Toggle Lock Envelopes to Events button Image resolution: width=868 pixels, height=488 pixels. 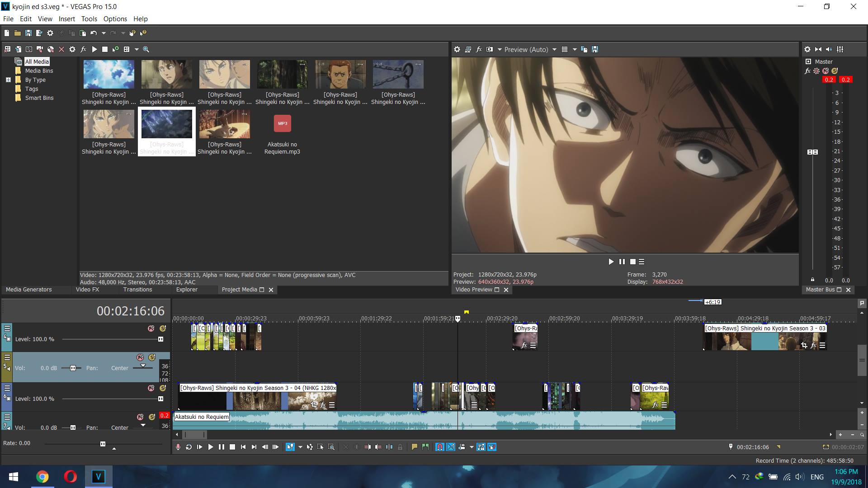pyautogui.click(x=481, y=447)
